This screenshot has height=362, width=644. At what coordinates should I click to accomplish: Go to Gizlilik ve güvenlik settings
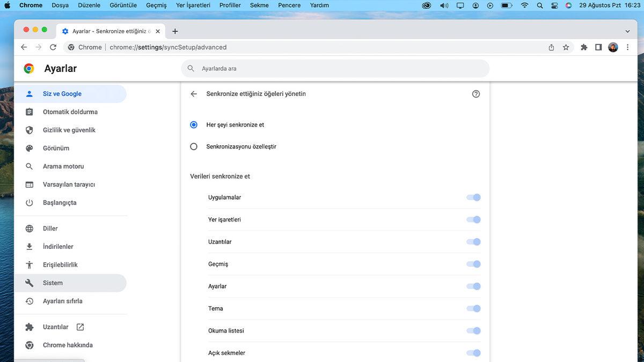point(69,130)
